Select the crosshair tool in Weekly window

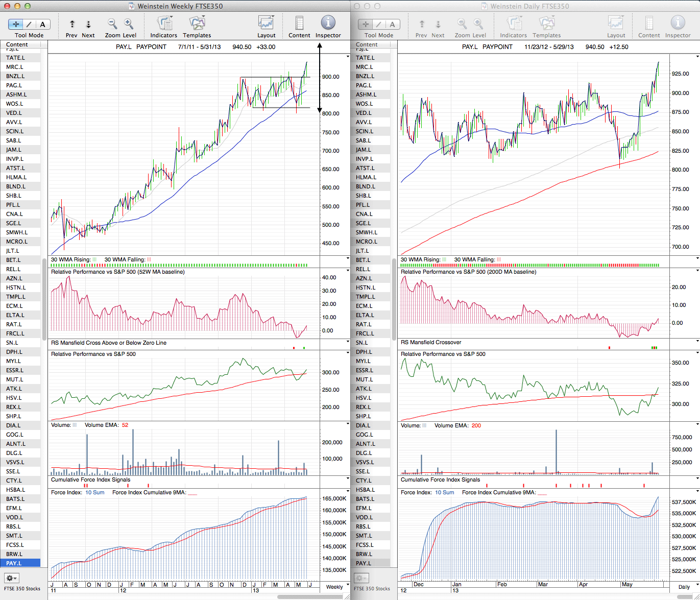[16, 25]
